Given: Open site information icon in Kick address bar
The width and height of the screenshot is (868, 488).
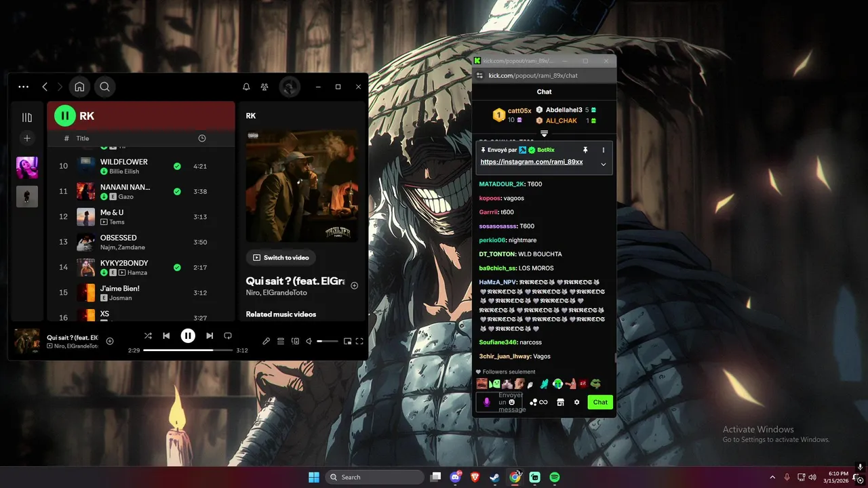Looking at the screenshot, I should point(479,75).
